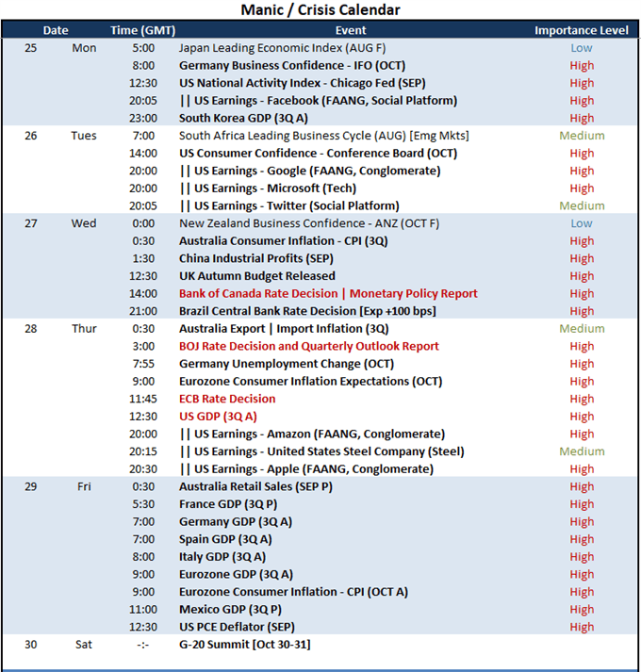The width and height of the screenshot is (641, 672).
Task: Click the 'Thur' day label
Action: (84, 329)
